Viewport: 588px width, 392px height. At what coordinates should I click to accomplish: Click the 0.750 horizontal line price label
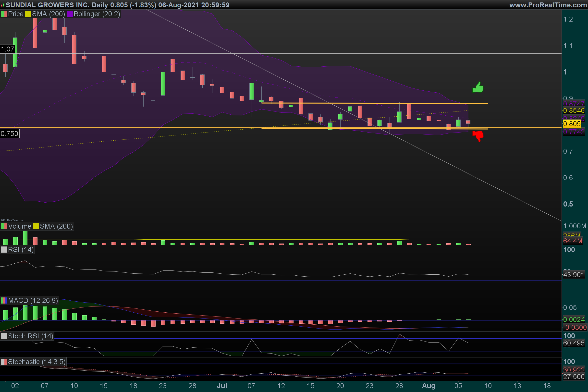coord(10,134)
